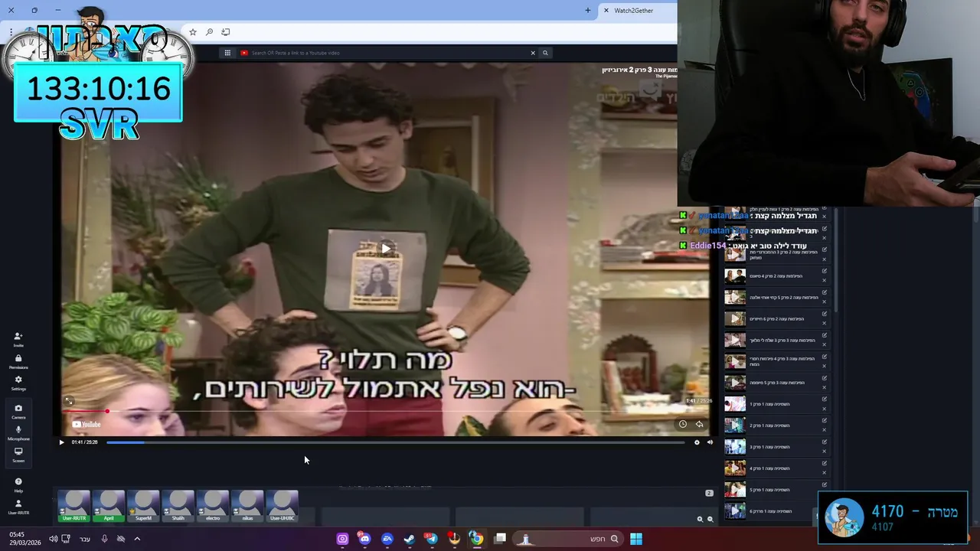The height and width of the screenshot is (551, 980).
Task: Click the blue Watch2Gether seek bar
Action: (395, 442)
